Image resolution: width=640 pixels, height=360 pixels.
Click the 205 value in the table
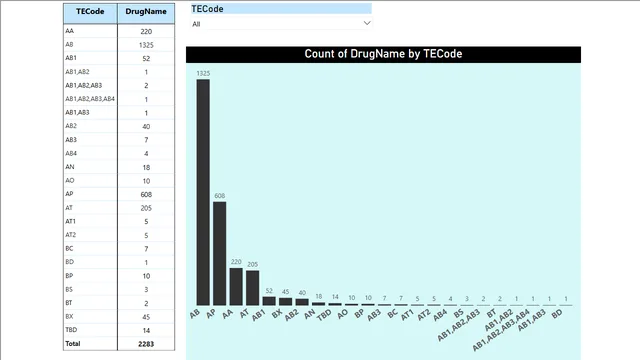146,208
